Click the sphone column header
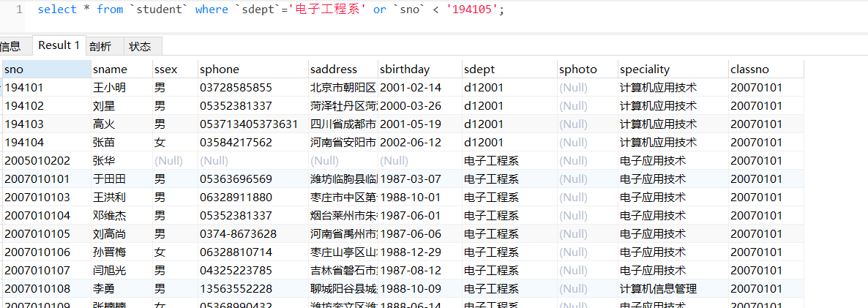 pyautogui.click(x=253, y=69)
